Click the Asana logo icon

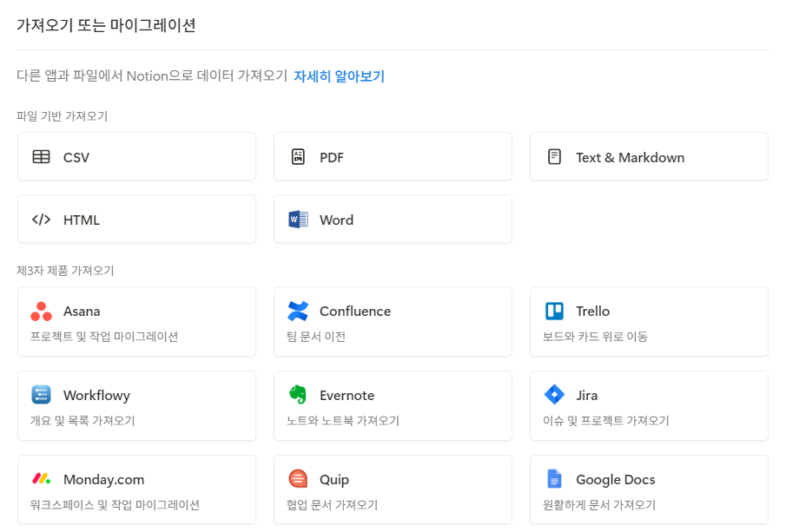(x=41, y=311)
